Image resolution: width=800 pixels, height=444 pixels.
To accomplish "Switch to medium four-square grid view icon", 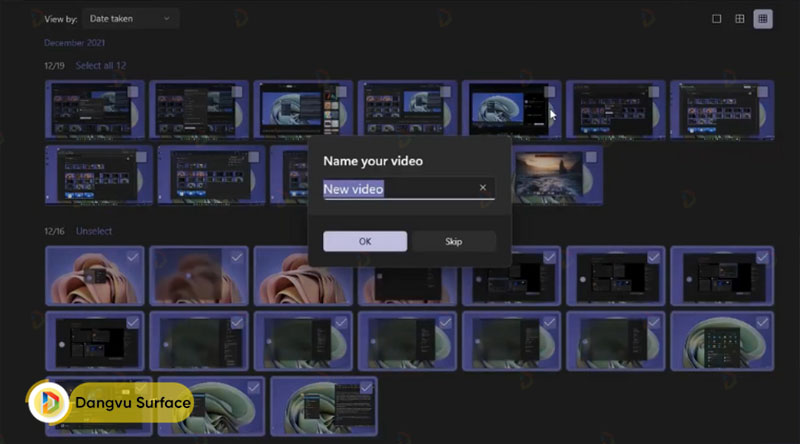I will (x=739, y=19).
